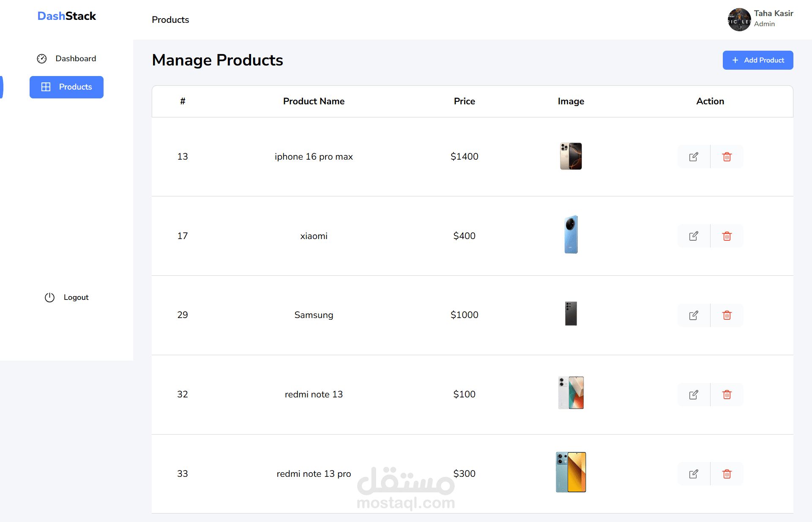This screenshot has width=812, height=522.
Task: Remove redmi note 13 ($100) via trash icon
Action: click(727, 394)
